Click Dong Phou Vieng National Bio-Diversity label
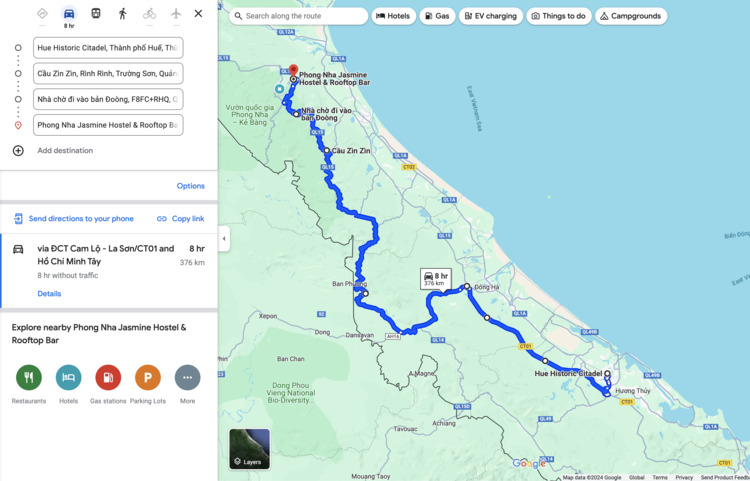 coord(291,393)
